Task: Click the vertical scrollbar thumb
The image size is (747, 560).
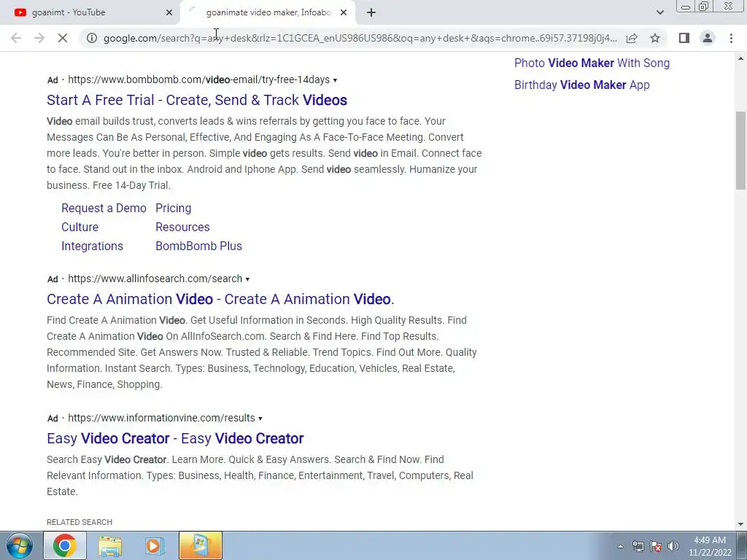Action: (741, 150)
